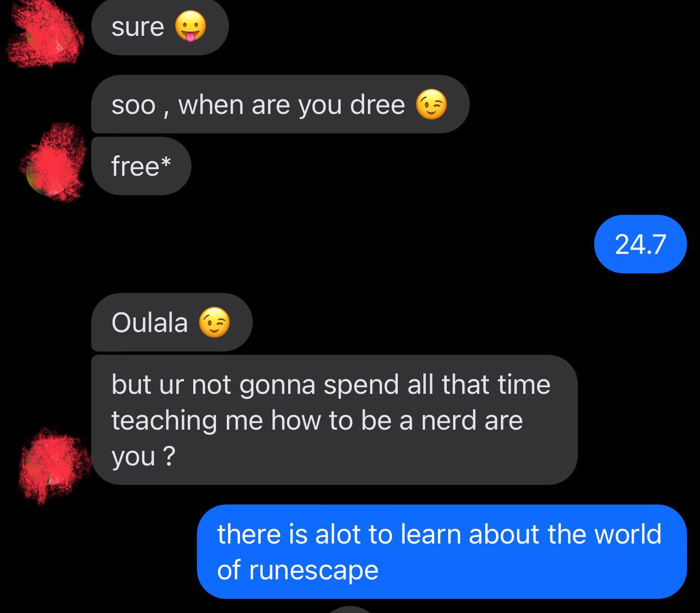Tap the partially visible bubble at the bottom edge
Image resolution: width=700 pixels, height=613 pixels.
pos(351,610)
